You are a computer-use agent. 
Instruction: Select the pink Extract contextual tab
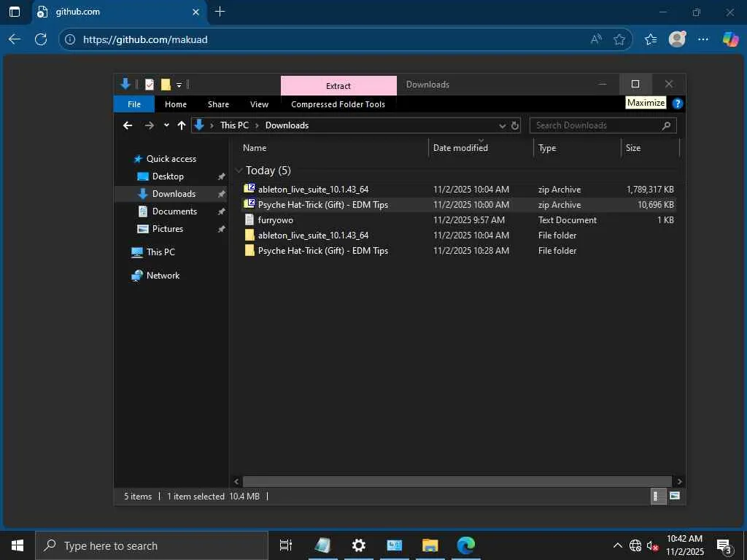click(x=338, y=86)
